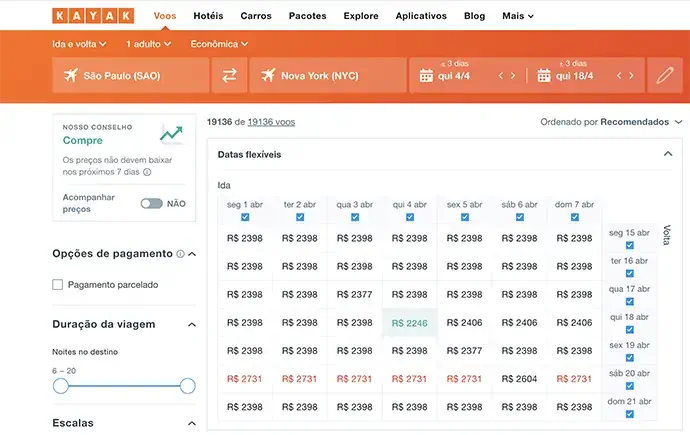Uncheck qui 18 abr return checkbox
This screenshot has height=435, width=690.
click(x=630, y=330)
